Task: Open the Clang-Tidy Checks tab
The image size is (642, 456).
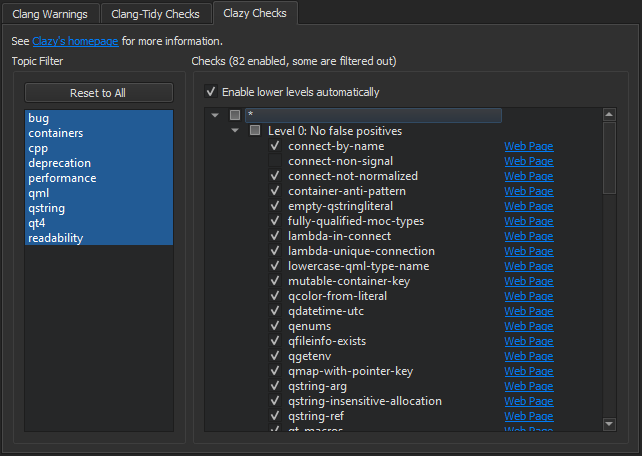Action: 155,14
